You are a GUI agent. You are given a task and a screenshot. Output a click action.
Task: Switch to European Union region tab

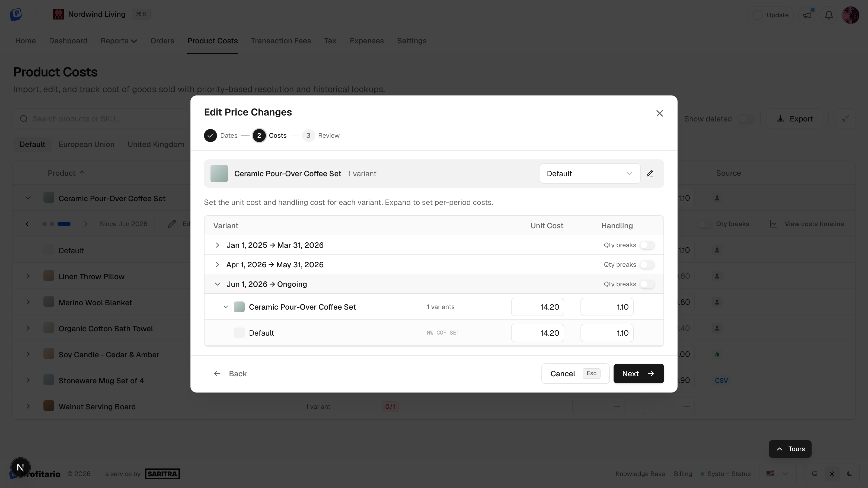[x=86, y=144]
